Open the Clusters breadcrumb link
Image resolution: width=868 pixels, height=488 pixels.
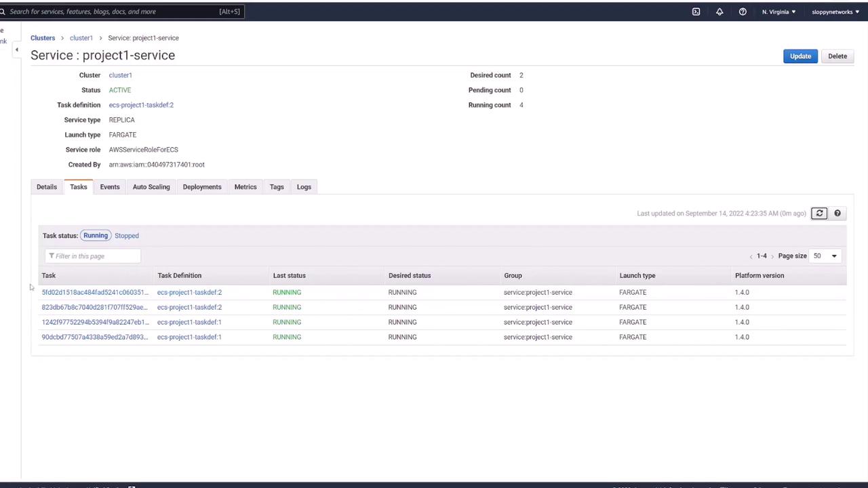43,38
